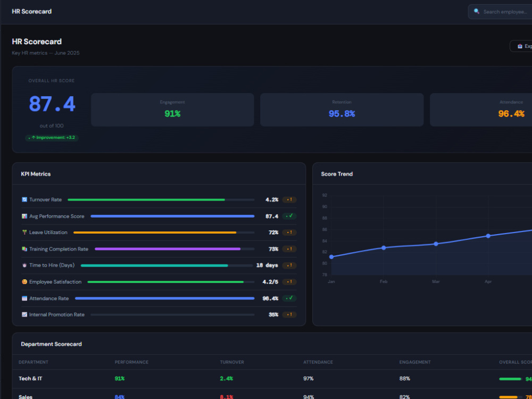
Task: Click the 35% Internal Promotion value
Action: click(x=273, y=315)
